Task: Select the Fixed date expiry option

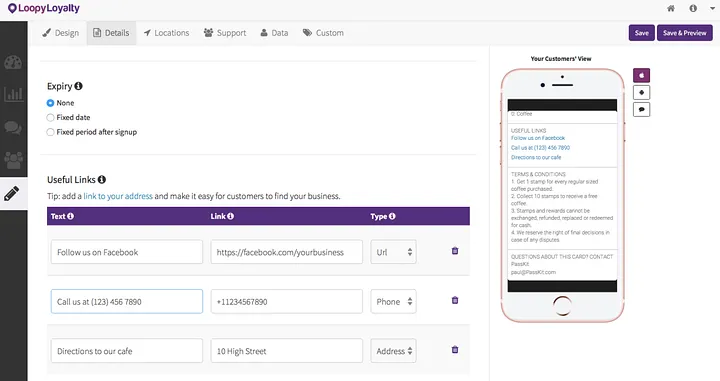Action: click(x=51, y=118)
